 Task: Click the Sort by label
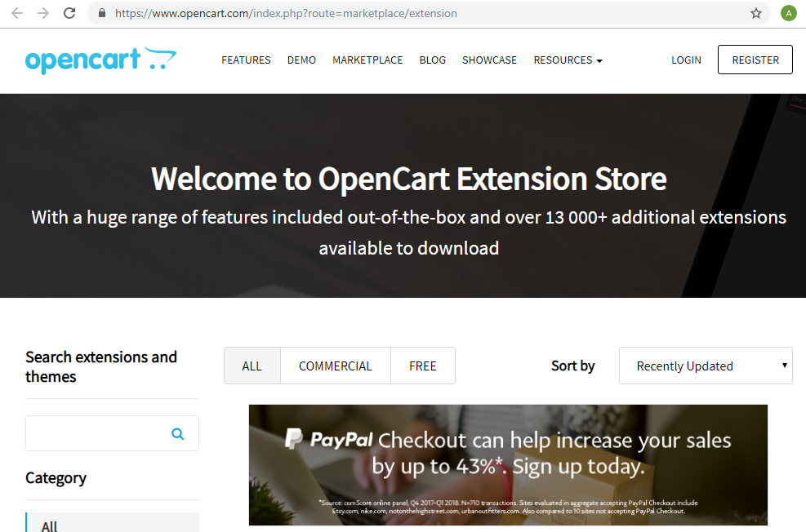(x=572, y=366)
